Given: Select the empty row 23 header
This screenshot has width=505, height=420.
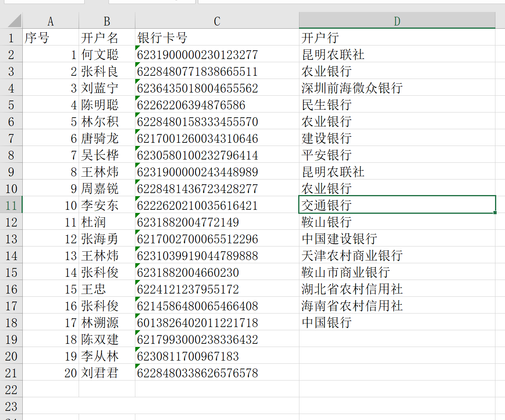Looking at the screenshot, I should 11,406.
